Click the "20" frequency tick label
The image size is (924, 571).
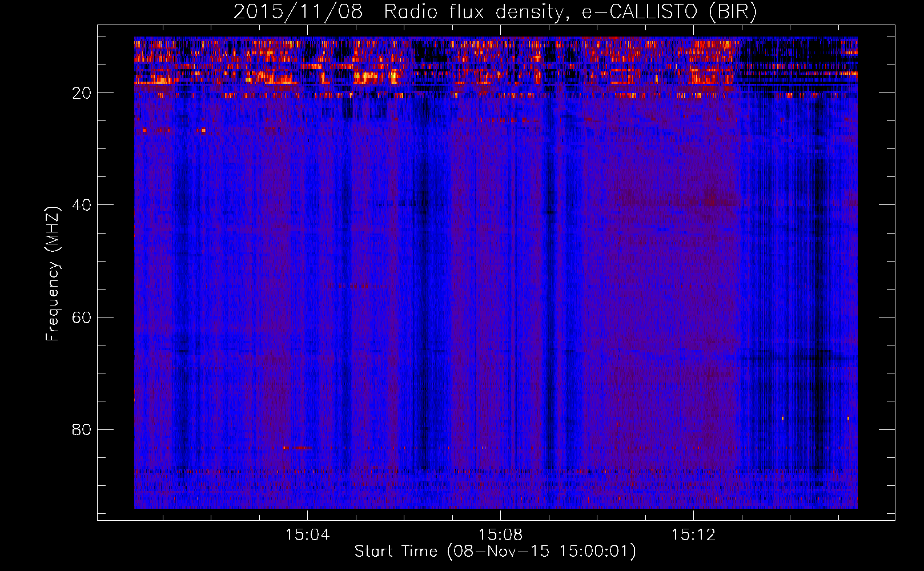[82, 93]
